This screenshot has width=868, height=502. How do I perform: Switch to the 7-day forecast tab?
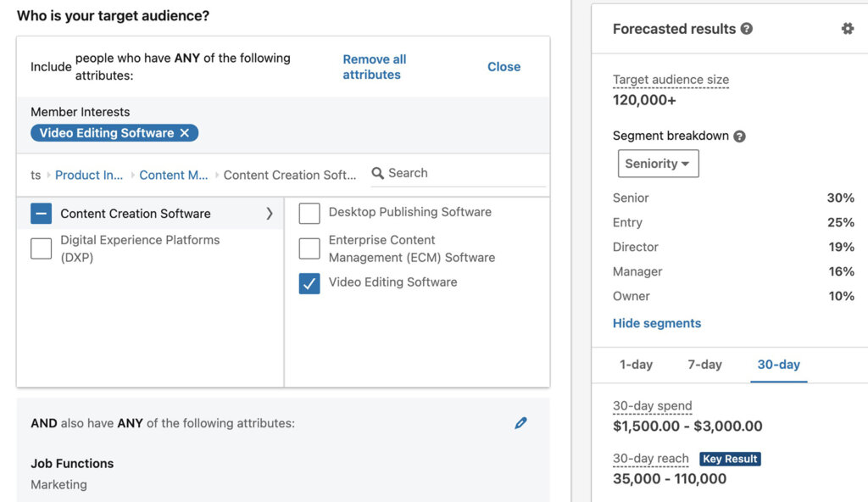pos(704,365)
